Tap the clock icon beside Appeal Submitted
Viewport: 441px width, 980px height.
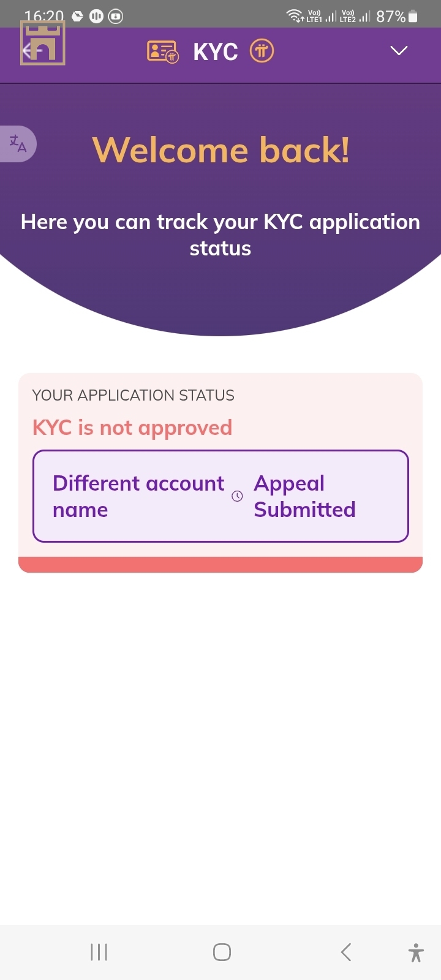[x=237, y=496]
